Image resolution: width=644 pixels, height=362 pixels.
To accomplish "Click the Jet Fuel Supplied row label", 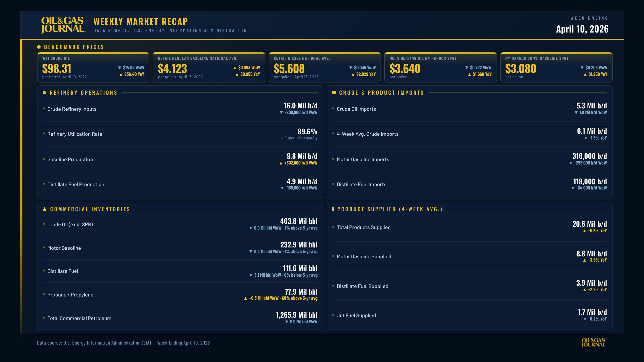I will tap(356, 316).
